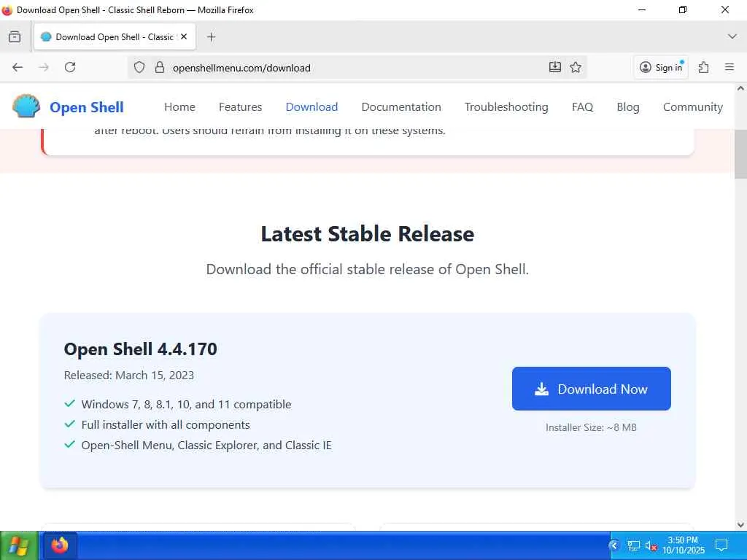This screenshot has width=747, height=560.
Task: Click the Open Shell seashell logo
Action: (x=26, y=106)
